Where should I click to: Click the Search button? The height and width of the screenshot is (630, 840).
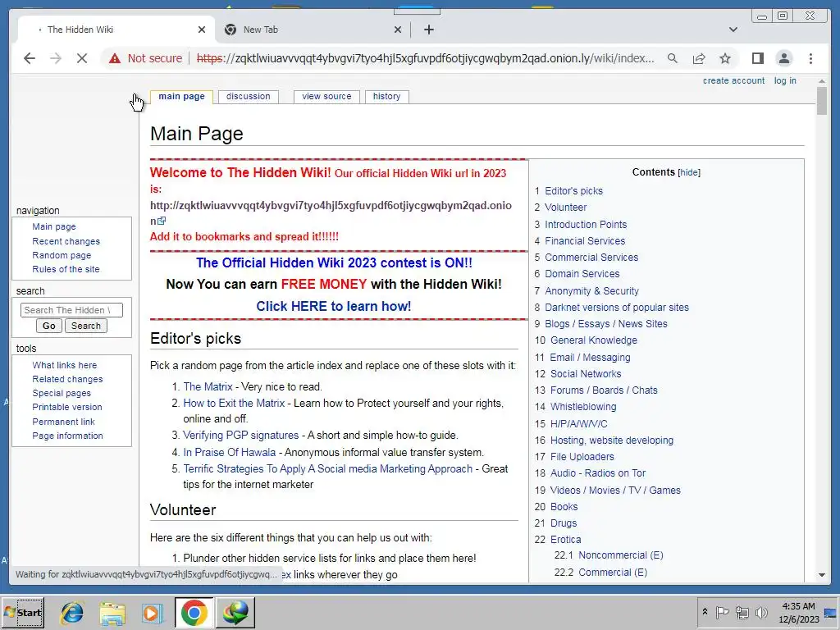[85, 326]
